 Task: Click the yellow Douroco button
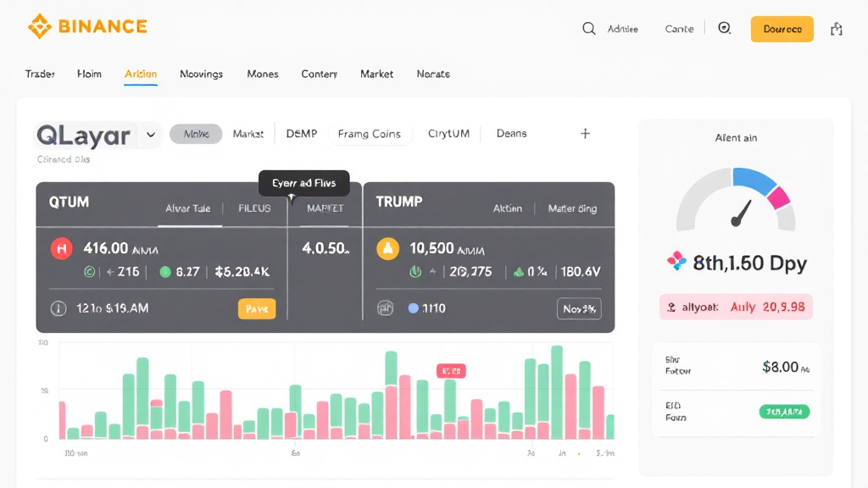pos(782,29)
